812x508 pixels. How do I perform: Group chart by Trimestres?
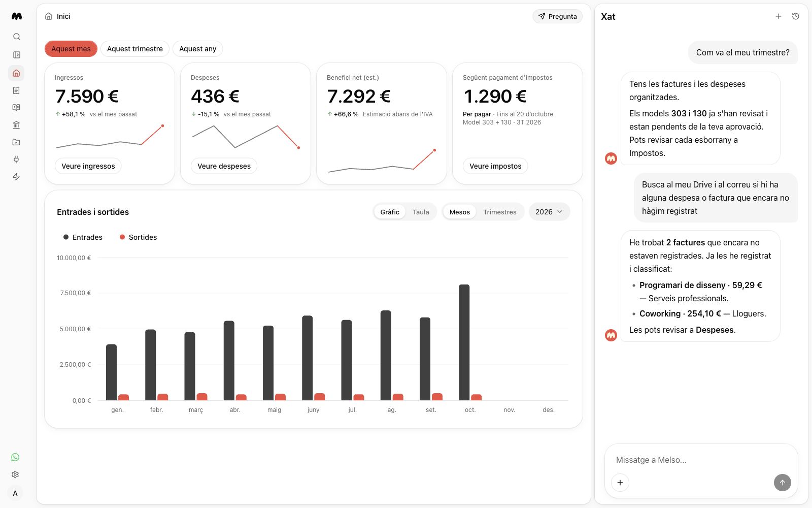point(500,212)
